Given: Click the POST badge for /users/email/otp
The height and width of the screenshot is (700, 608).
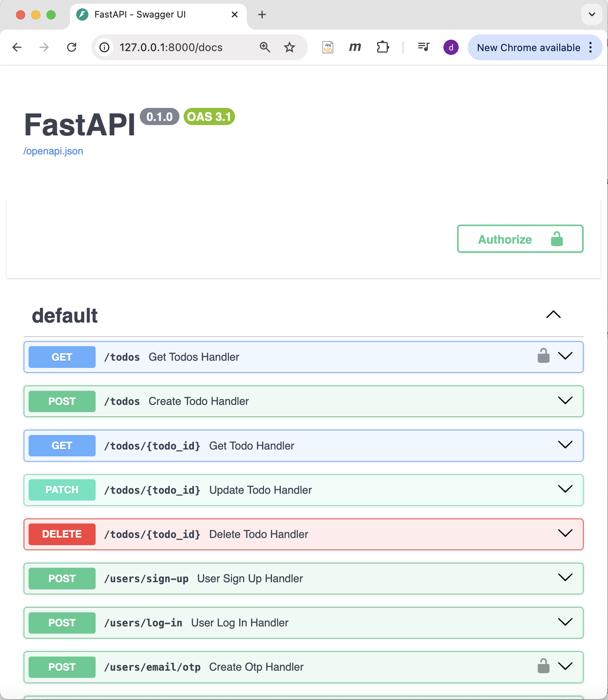Looking at the screenshot, I should (62, 667).
